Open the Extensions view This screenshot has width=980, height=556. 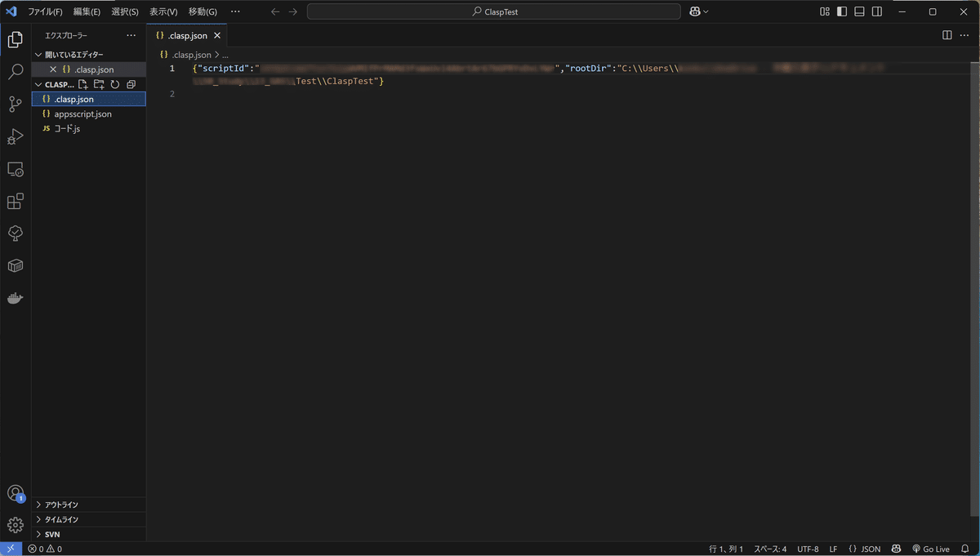coord(15,201)
